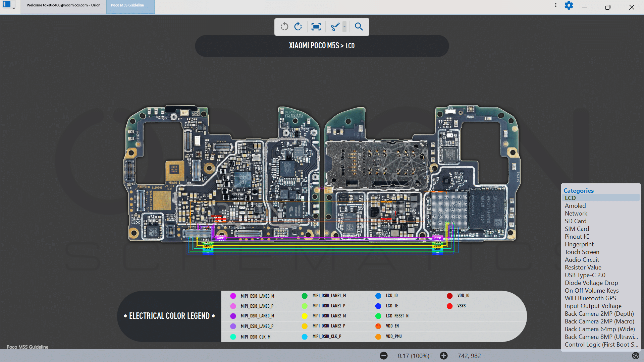The width and height of the screenshot is (644, 362).
Task: Select the WiFi Bluetooth GPS category
Action: point(601,298)
